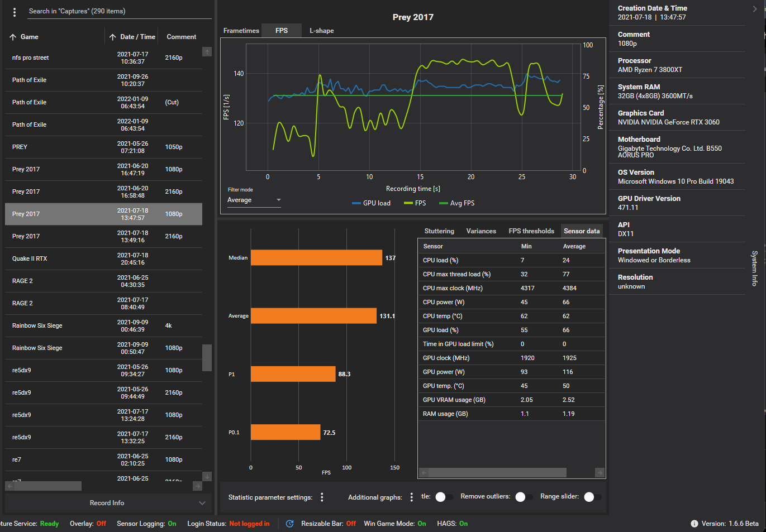
Task: Select the FPS graph tab
Action: click(282, 31)
